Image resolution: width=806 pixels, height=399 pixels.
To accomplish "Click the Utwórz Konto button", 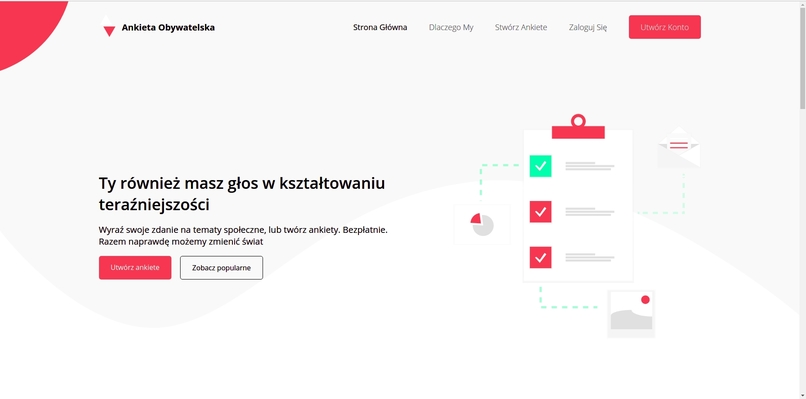I will [x=664, y=27].
